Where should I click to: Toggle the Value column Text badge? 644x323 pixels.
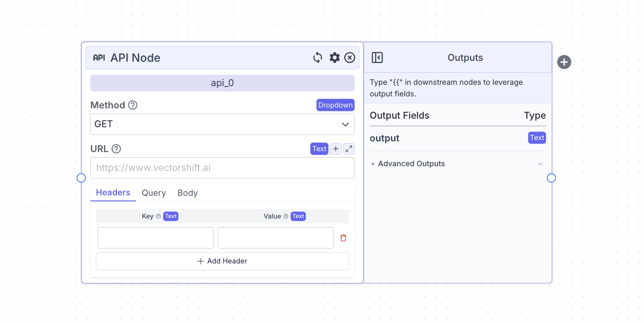(x=298, y=216)
